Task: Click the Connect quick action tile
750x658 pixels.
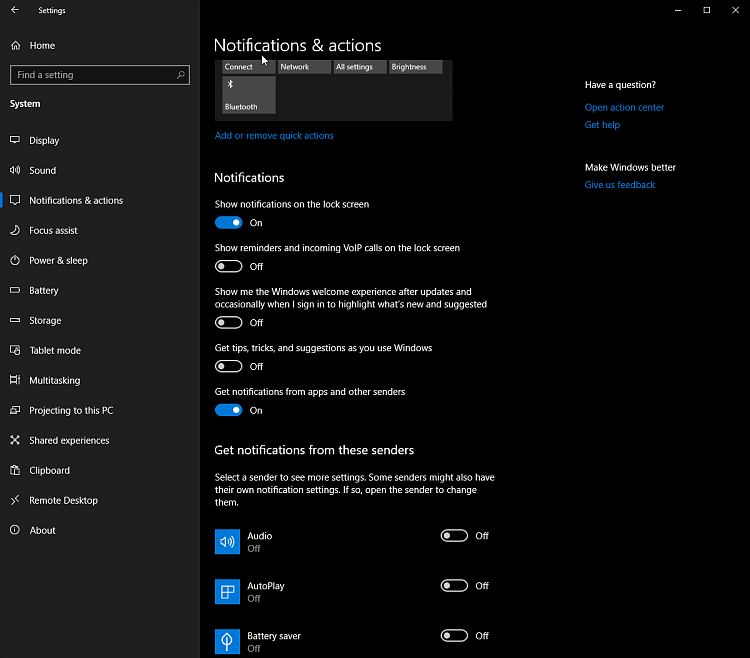Action: (x=249, y=67)
